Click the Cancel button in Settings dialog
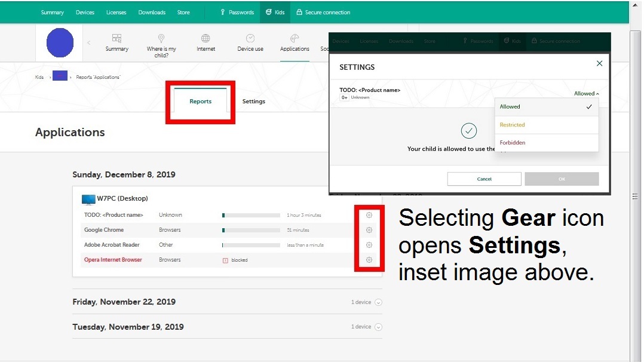The image size is (644, 362). click(484, 179)
